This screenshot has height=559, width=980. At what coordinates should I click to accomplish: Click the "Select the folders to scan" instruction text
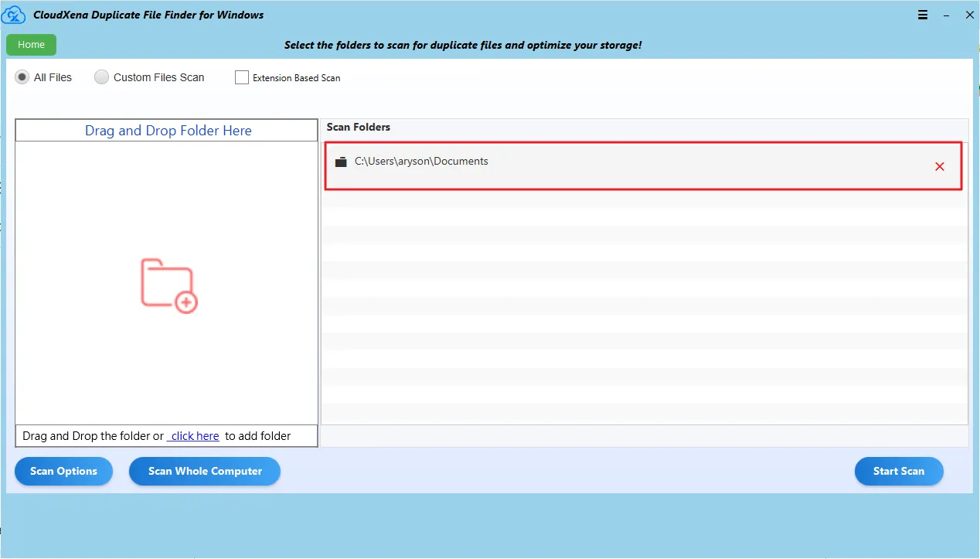pos(462,45)
